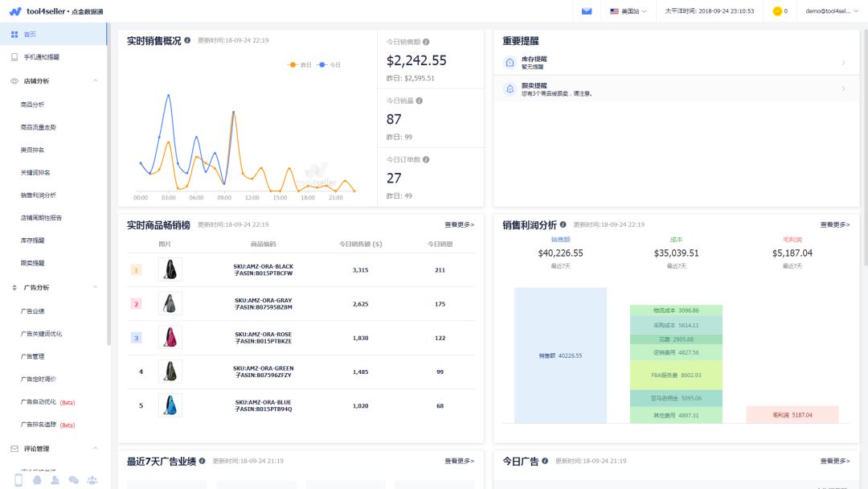Screen dimensions: 868x489
Task: Click the WeChat icon at sidebar bottom
Action: 74,480
